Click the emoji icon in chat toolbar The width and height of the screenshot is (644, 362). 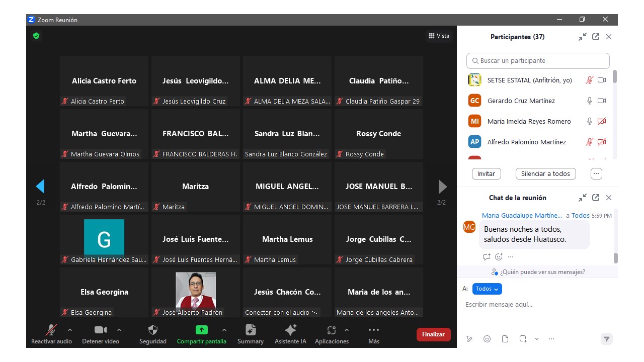point(487,339)
